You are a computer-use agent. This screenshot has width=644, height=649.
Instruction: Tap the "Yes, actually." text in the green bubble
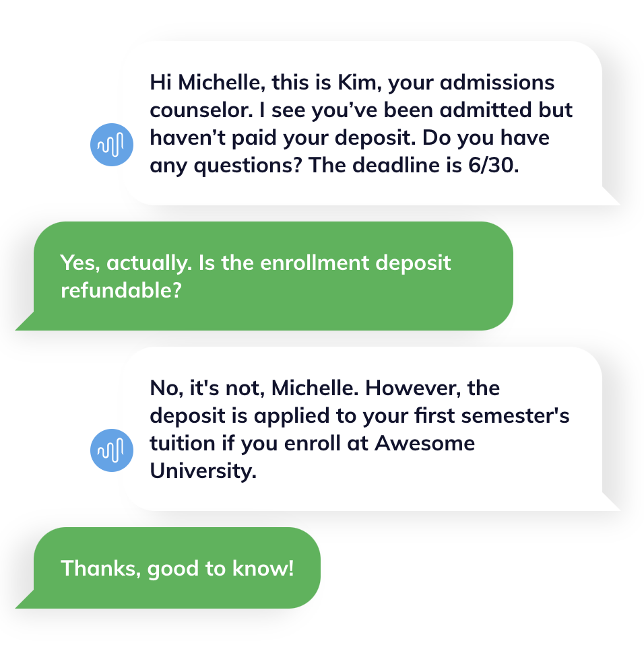point(126,263)
